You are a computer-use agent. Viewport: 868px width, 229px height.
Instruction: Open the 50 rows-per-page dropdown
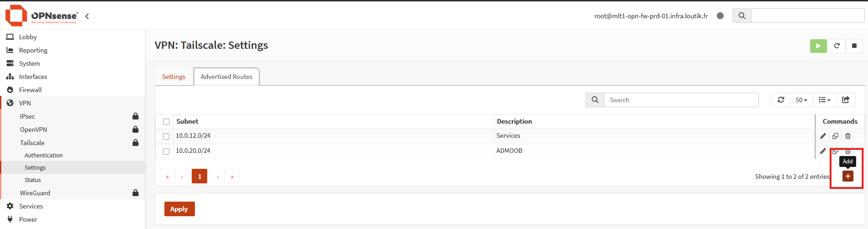tap(802, 100)
